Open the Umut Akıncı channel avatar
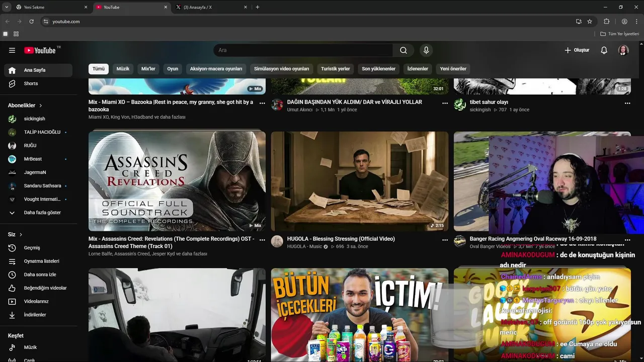The image size is (644, 362). point(277,105)
